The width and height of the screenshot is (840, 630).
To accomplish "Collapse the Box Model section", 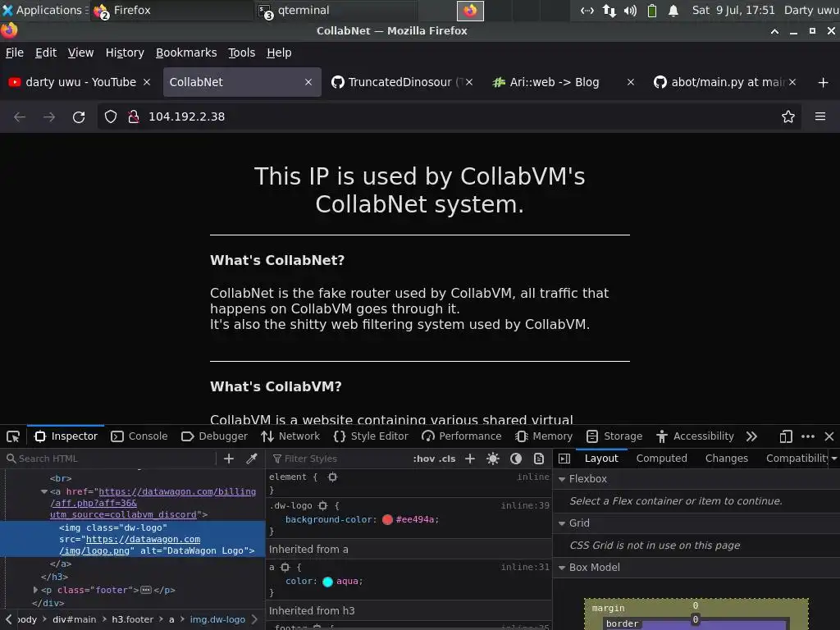I will (x=562, y=568).
